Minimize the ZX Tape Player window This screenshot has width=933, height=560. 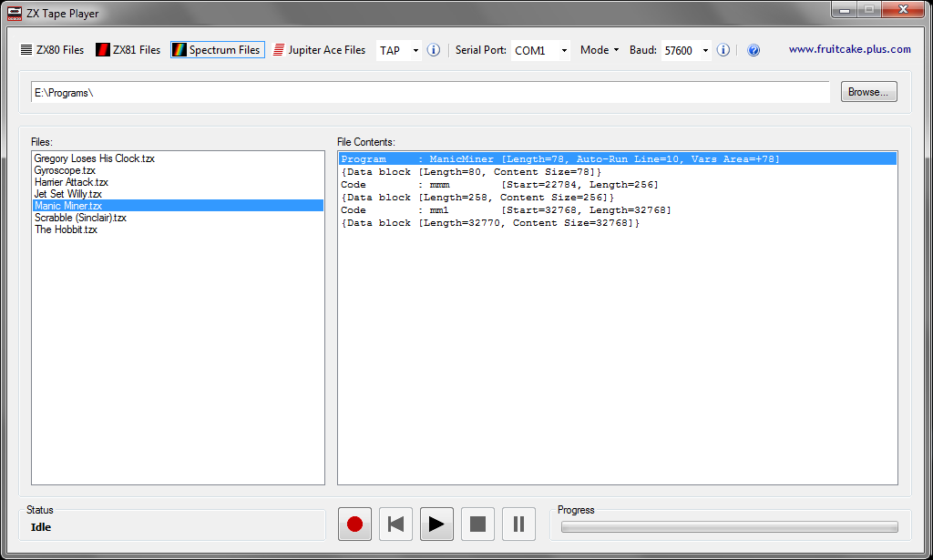tap(844, 9)
